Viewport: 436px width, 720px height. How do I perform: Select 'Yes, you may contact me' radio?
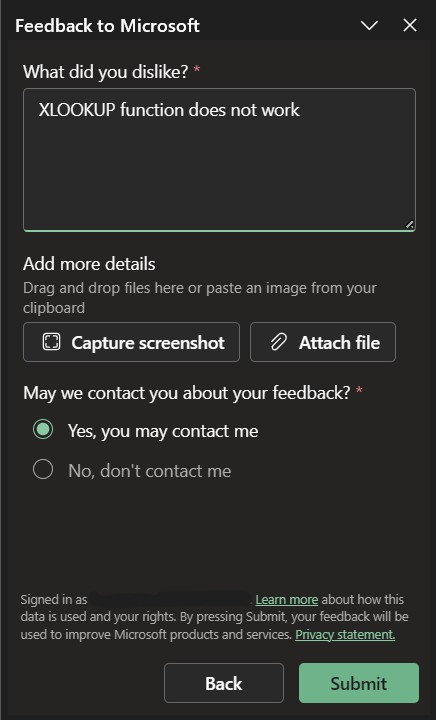click(43, 430)
